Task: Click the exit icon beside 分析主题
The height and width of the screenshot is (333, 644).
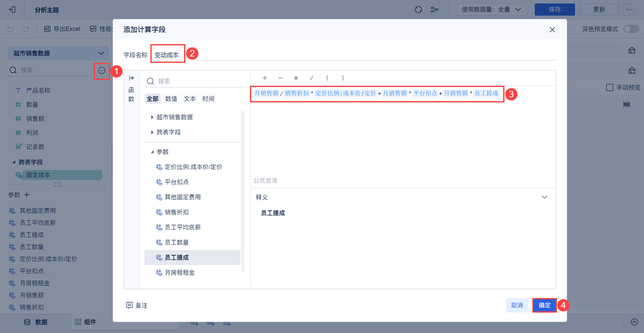Action: (x=12, y=10)
